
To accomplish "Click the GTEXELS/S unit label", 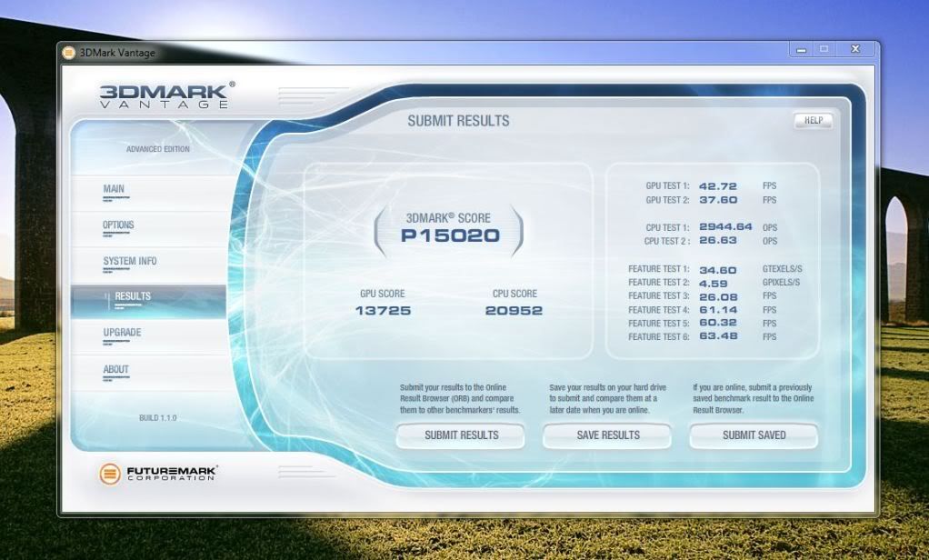I will pos(782,269).
